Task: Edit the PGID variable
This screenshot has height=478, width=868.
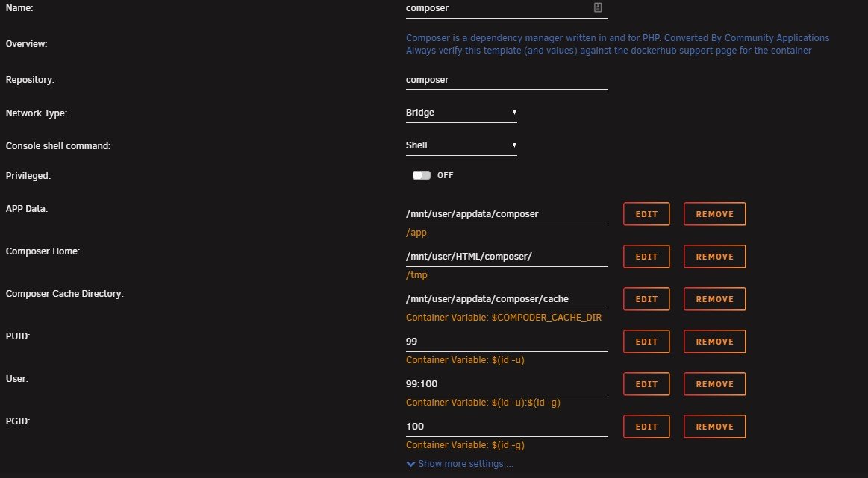Action: click(646, 427)
